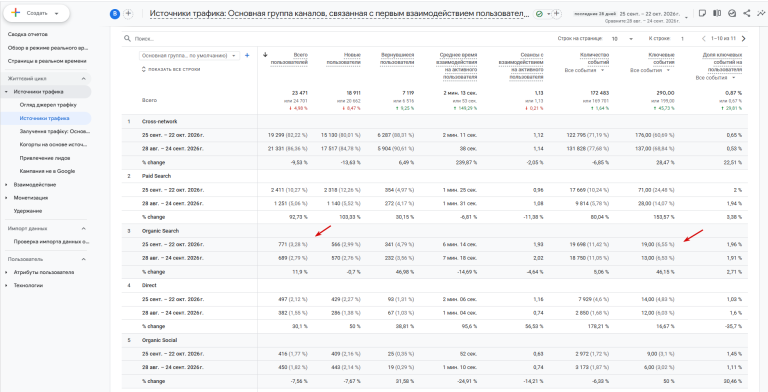
Task: Click the green check report status icon
Action: pos(539,14)
